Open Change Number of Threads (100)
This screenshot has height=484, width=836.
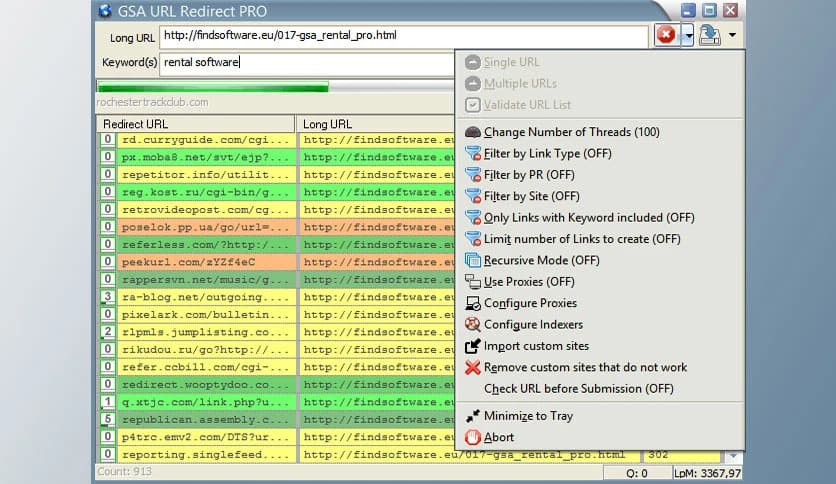tap(600, 132)
